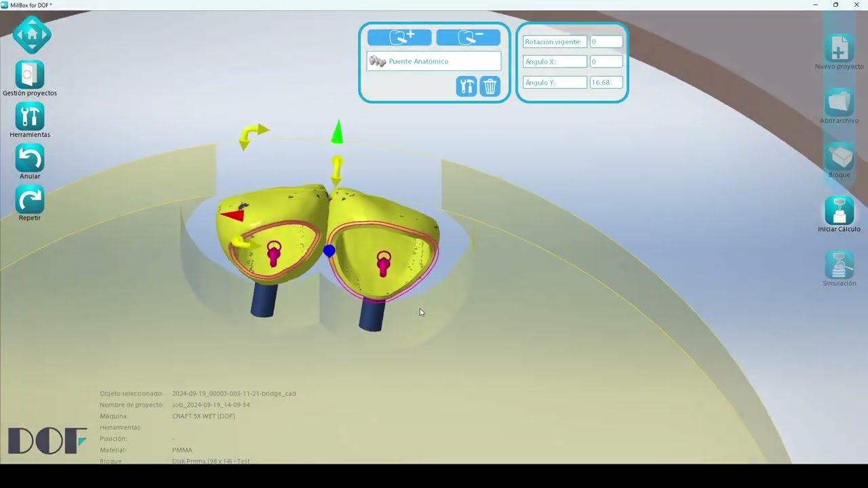Viewport: 868px width, 488px height.
Task: Click the yellow curved rotation arrow
Action: (253, 135)
